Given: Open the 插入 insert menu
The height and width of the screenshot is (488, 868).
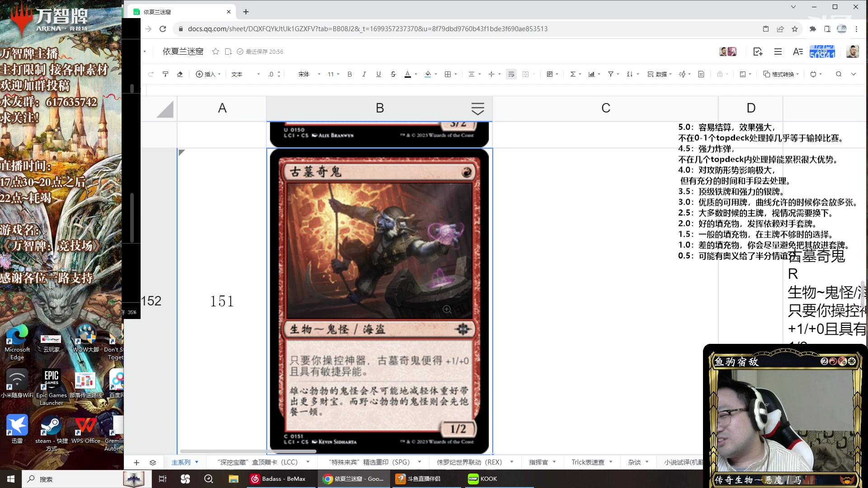Looking at the screenshot, I should coord(208,74).
